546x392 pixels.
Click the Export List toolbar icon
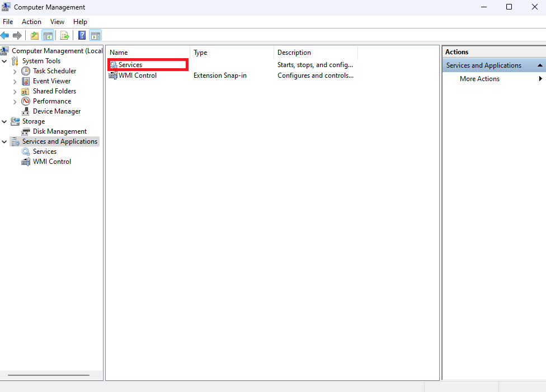[65, 35]
